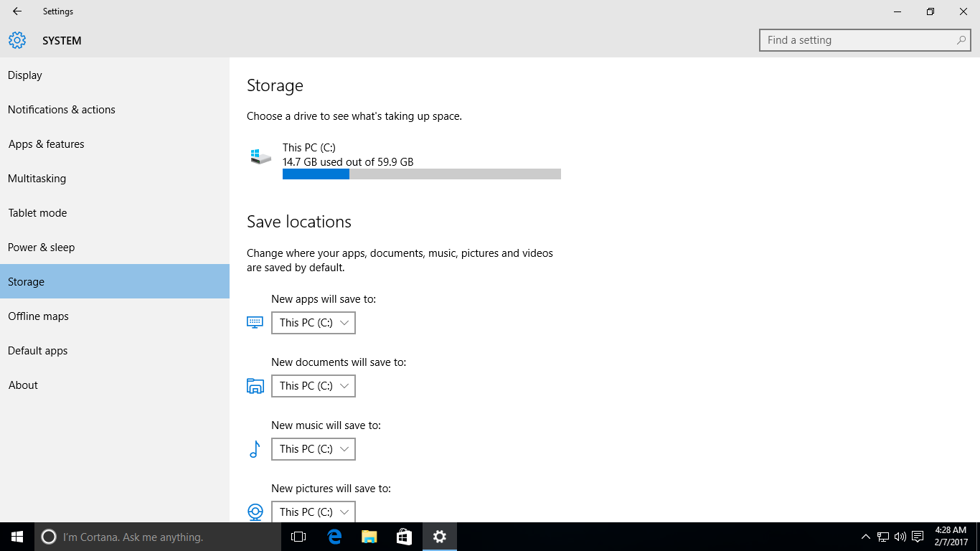The height and width of the screenshot is (551, 980).
Task: Open the new music save location dropdown
Action: point(314,449)
